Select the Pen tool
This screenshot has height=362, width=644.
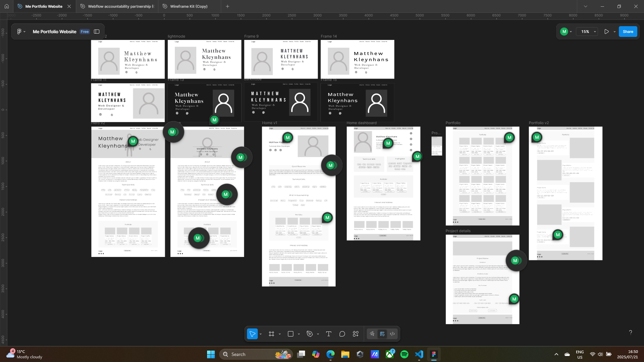point(310,334)
